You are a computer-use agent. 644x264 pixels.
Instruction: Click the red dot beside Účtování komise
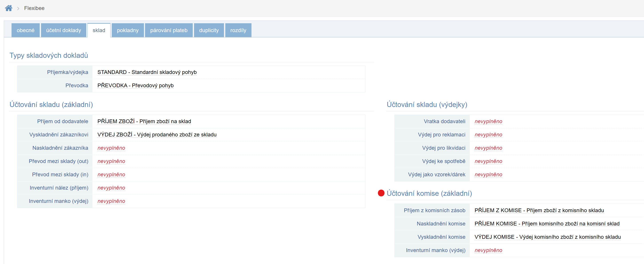381,193
